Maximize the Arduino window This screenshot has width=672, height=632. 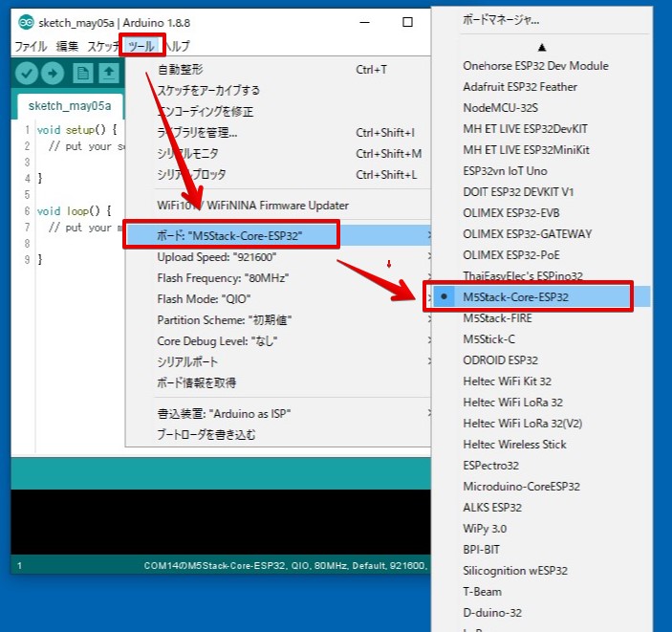(407, 22)
